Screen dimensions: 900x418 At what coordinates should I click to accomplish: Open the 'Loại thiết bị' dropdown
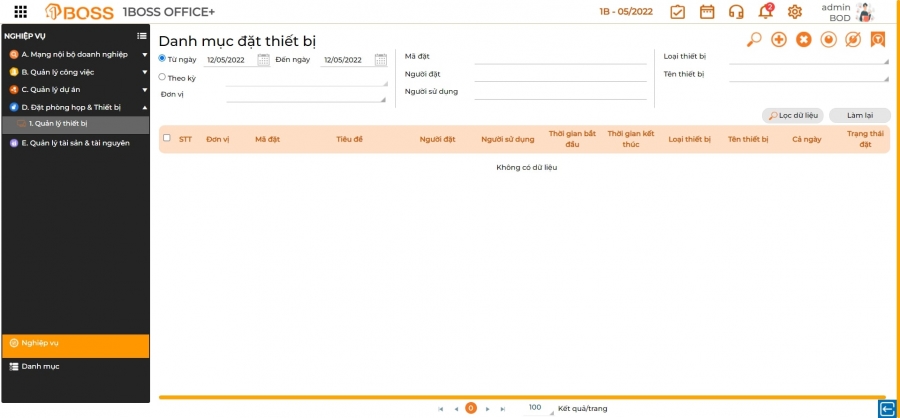[808, 57]
